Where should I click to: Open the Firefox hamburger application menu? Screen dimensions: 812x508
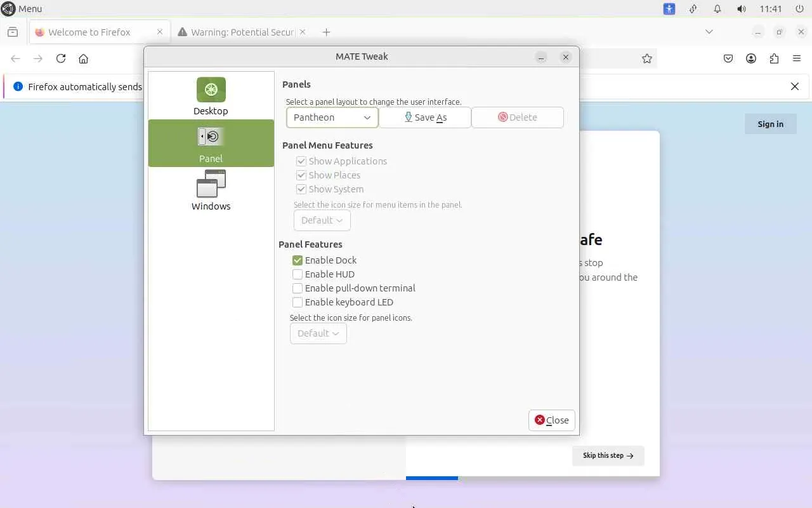797,58
